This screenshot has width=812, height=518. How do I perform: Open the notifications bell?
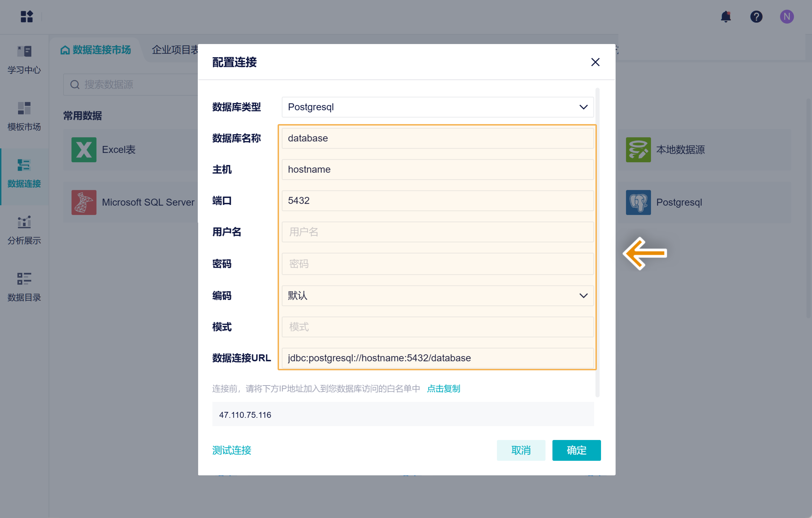(726, 16)
